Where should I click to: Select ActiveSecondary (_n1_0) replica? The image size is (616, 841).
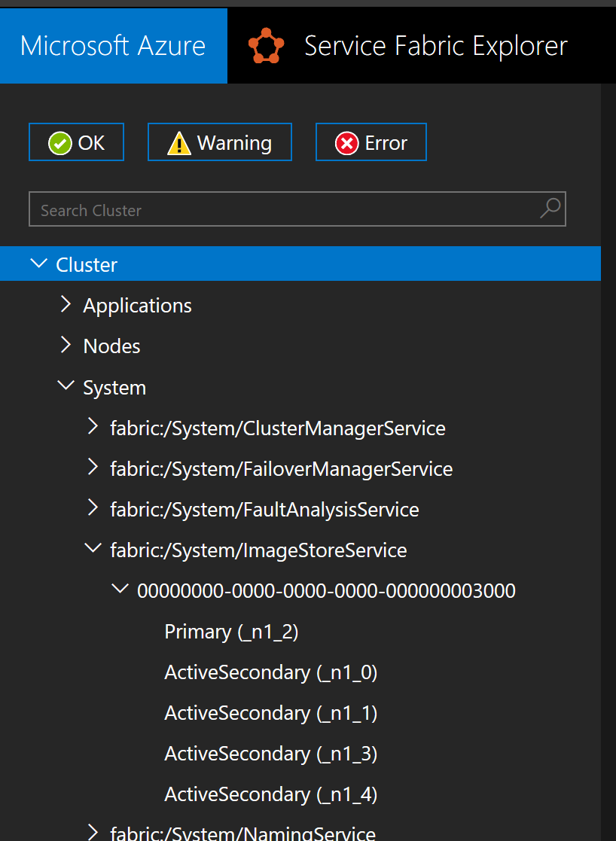[x=270, y=672]
